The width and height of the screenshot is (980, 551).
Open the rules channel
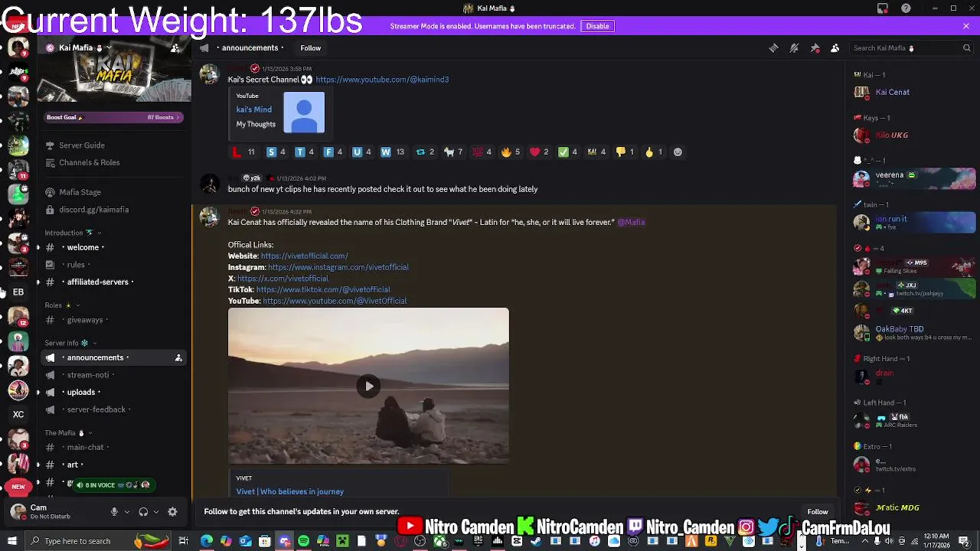76,265
